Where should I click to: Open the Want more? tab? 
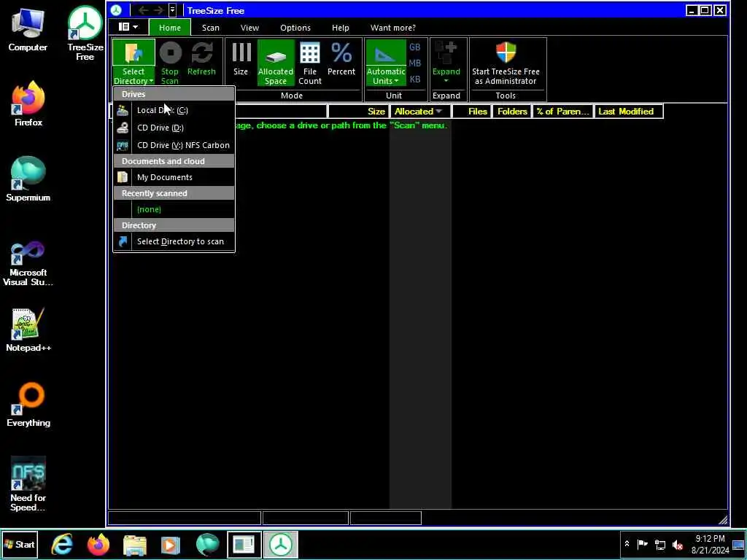393,28
